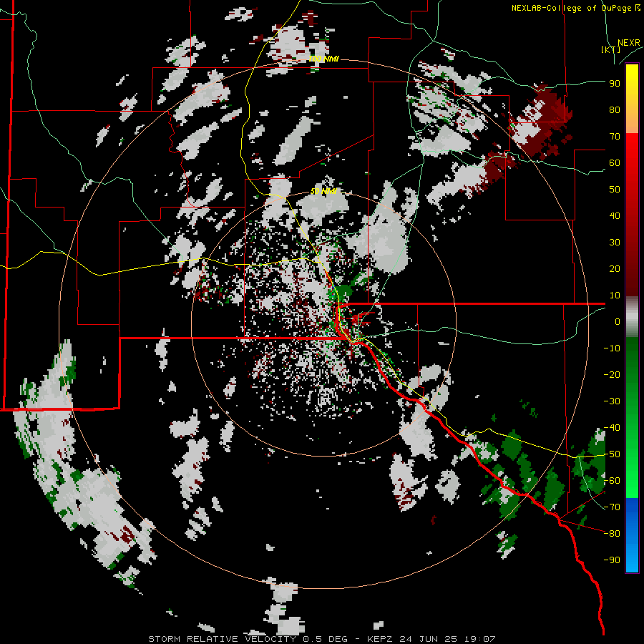The height and width of the screenshot is (644, 644).
Task: Click the positive 10 knot scale label
Action: 615,296
